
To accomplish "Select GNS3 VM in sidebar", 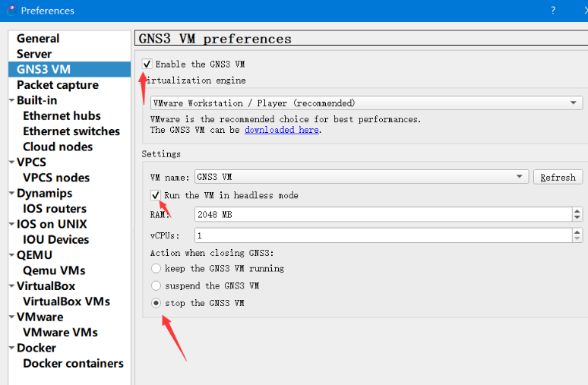I will (69, 69).
